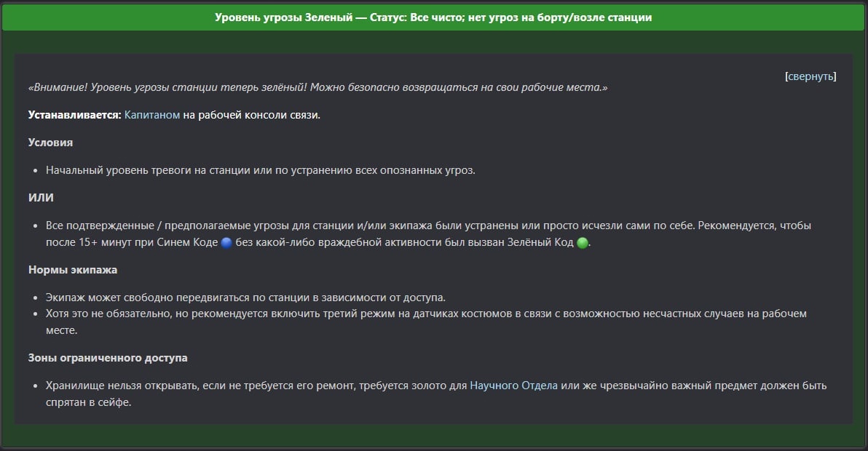Select the Нормы экипажа heading
This screenshot has width=868, height=451.
click(73, 270)
